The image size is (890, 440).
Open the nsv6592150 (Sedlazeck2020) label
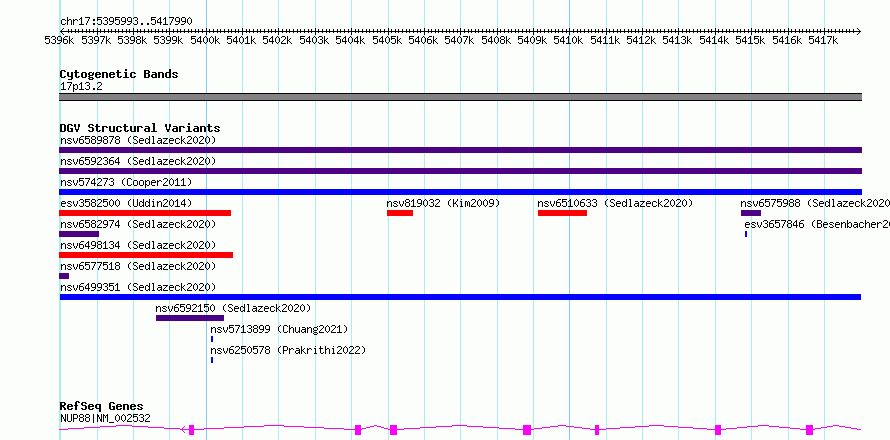[233, 308]
